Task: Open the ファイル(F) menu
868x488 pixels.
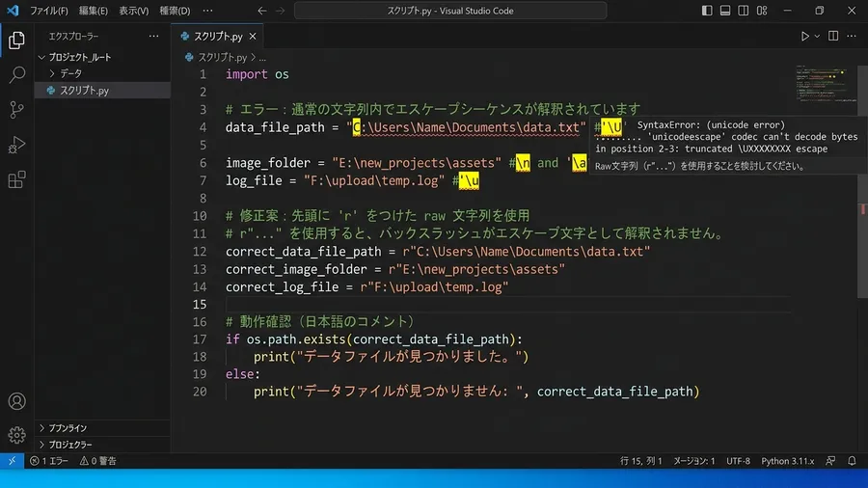Action: tap(49, 11)
